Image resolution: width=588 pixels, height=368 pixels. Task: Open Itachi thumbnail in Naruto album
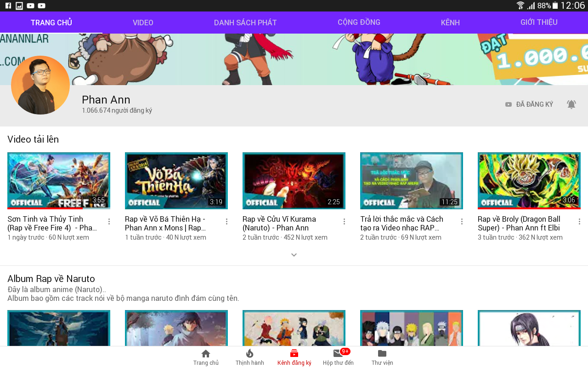[x=529, y=328]
